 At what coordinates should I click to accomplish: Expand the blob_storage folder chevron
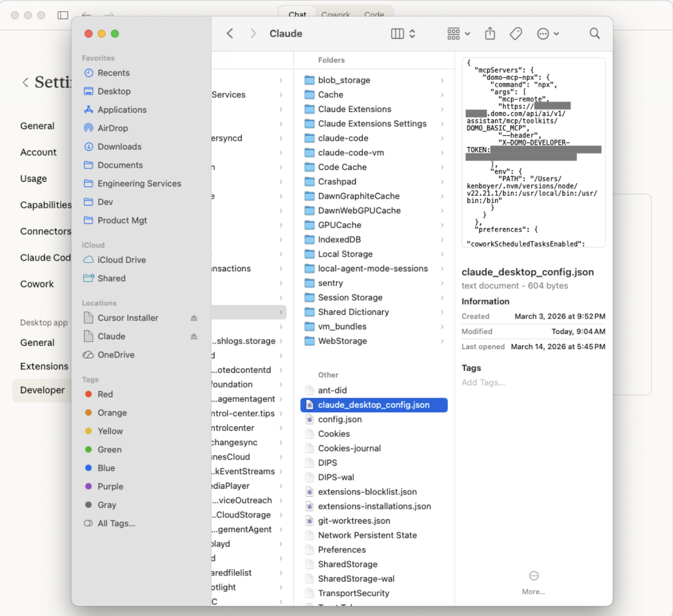point(442,81)
